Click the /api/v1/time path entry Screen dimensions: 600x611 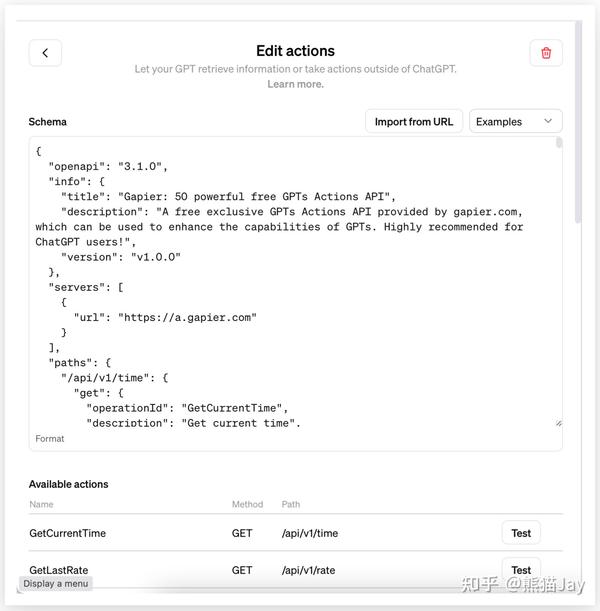pyautogui.click(x=310, y=533)
